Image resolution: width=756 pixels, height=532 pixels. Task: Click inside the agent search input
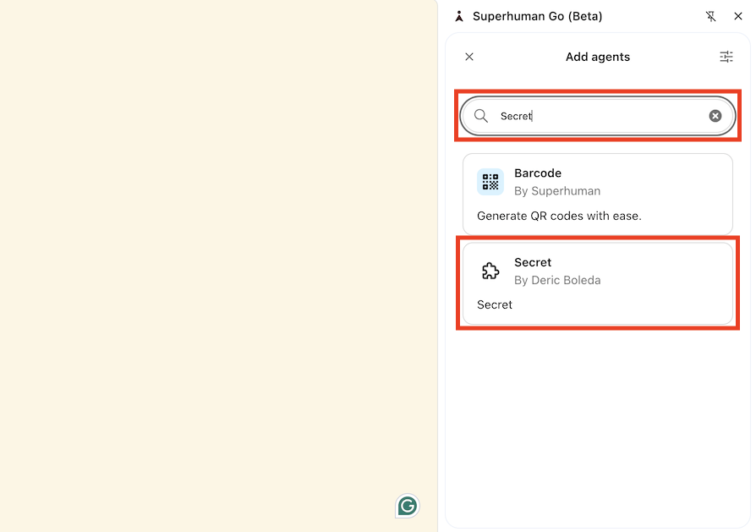592,116
